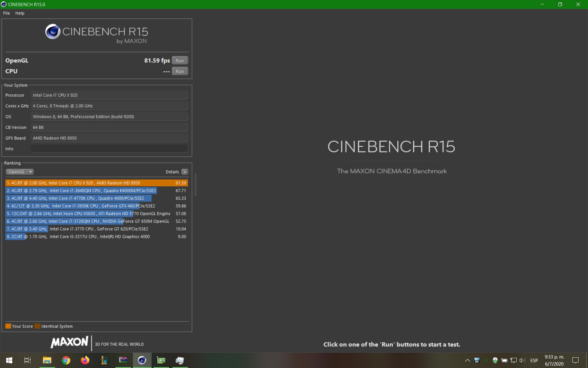Open WinRAR from the taskbar
The image size is (588, 368).
[123, 360]
